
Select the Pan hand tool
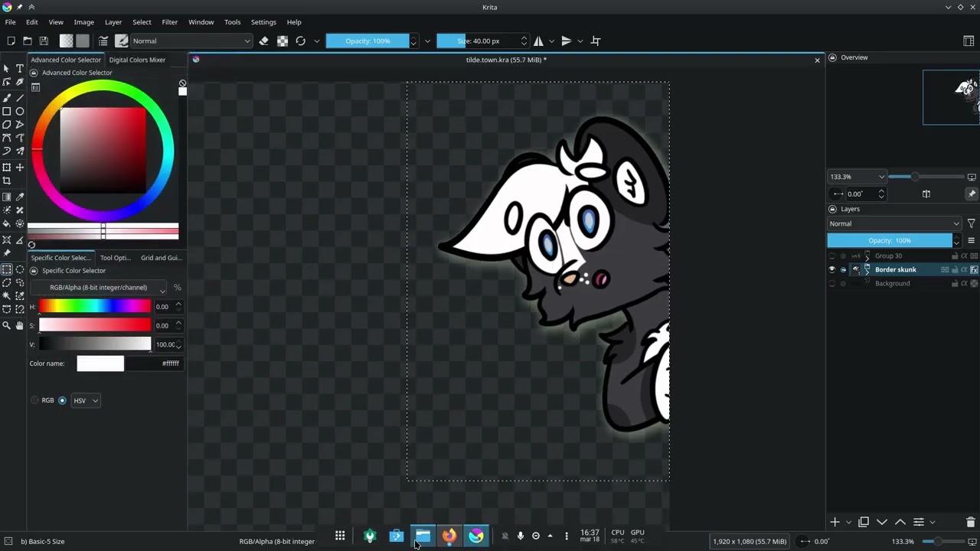click(x=20, y=325)
